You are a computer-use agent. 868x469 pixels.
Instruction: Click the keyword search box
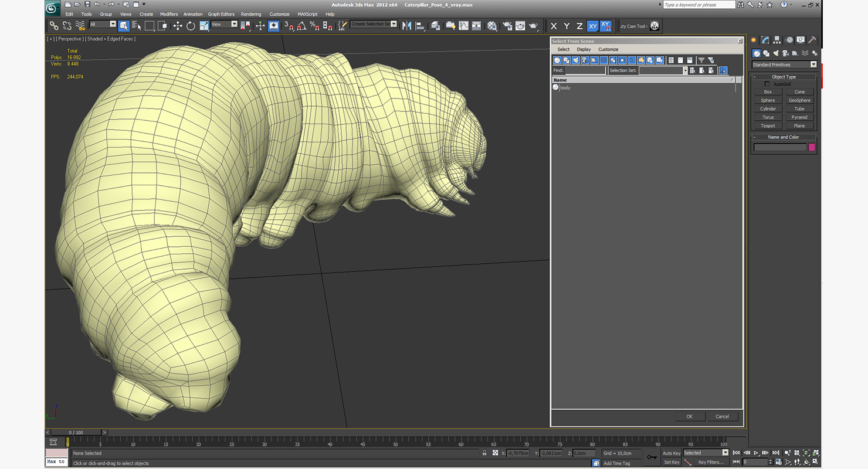[699, 5]
